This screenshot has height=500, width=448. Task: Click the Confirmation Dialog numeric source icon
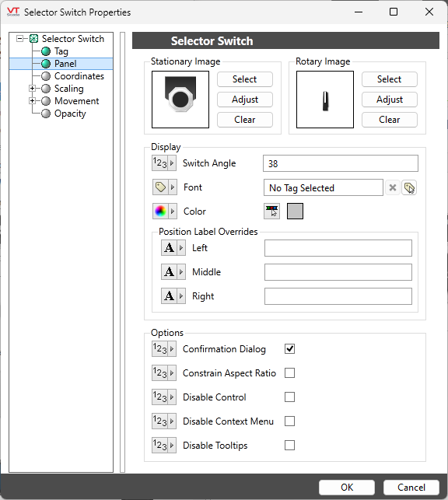pyautogui.click(x=164, y=349)
